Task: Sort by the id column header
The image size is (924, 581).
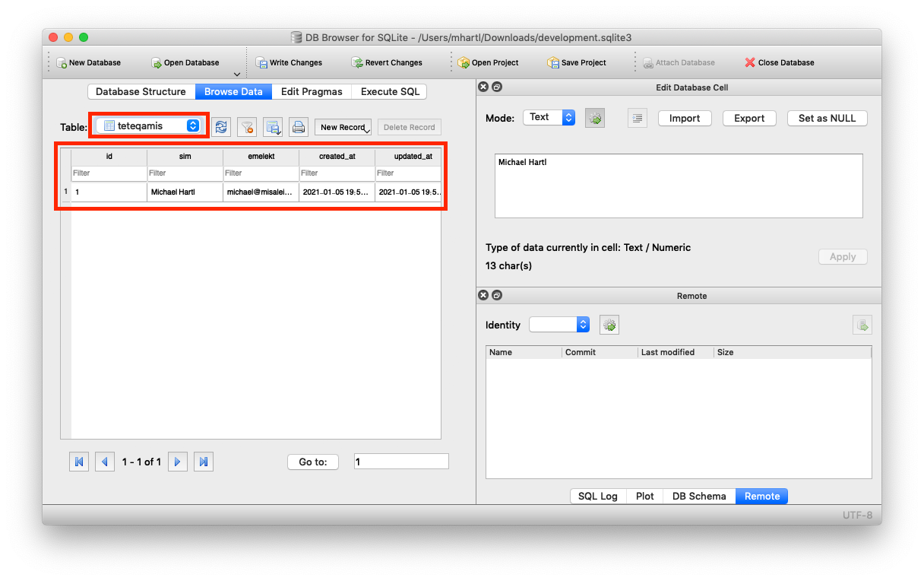Action: click(x=109, y=156)
